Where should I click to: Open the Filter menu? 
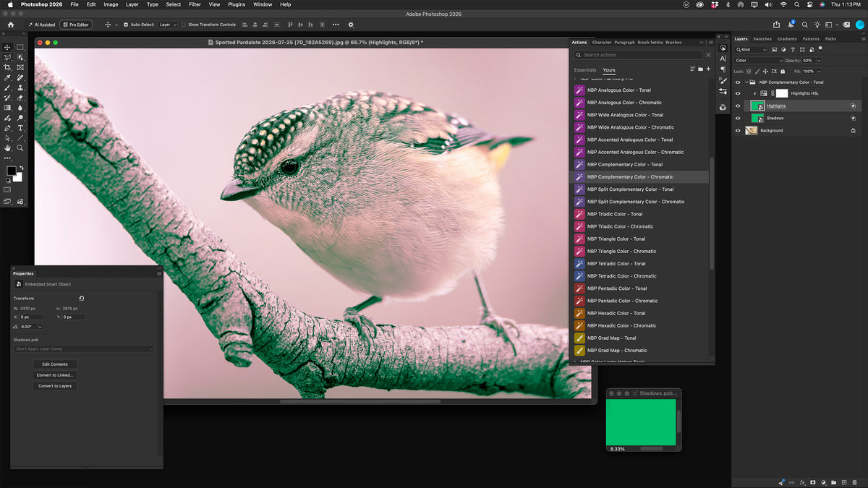pyautogui.click(x=195, y=4)
